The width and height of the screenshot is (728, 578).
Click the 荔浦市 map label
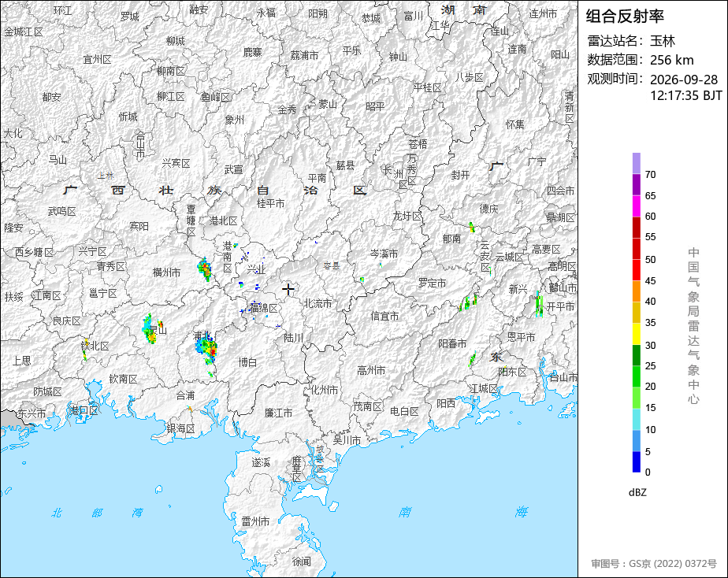[x=305, y=55]
